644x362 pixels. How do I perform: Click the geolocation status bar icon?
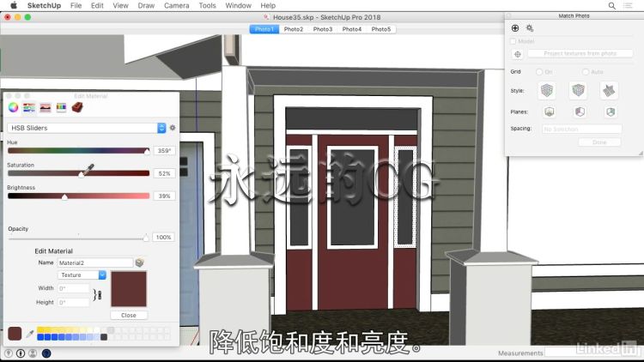tap(9, 353)
